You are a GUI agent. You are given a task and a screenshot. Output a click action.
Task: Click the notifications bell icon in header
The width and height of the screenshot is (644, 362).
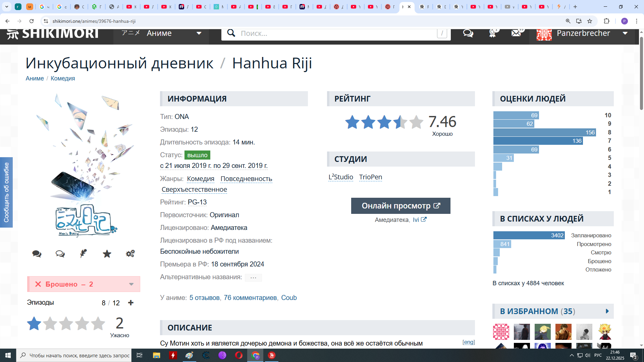[x=492, y=34]
